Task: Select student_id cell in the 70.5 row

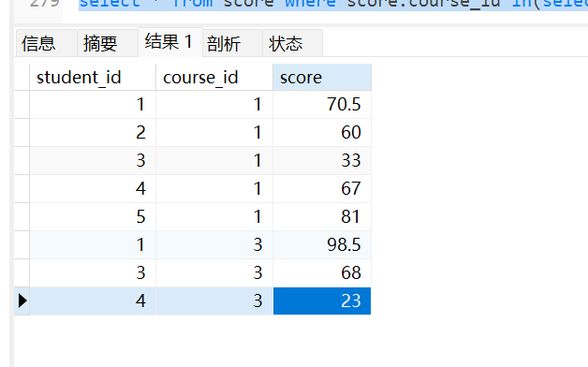Action: pos(93,104)
